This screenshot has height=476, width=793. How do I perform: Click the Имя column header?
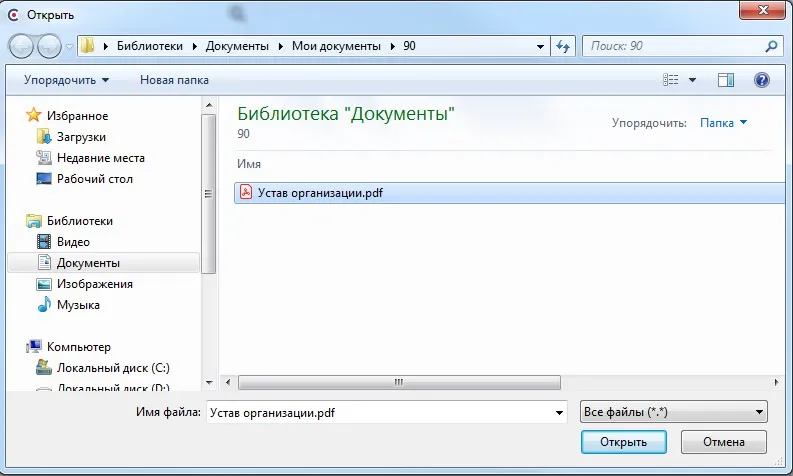(249, 164)
